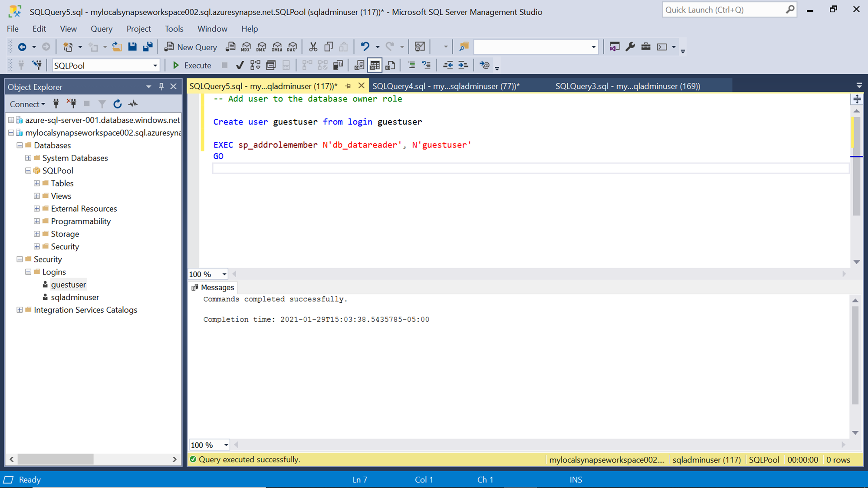
Task: Click the Execute button
Action: pos(191,66)
